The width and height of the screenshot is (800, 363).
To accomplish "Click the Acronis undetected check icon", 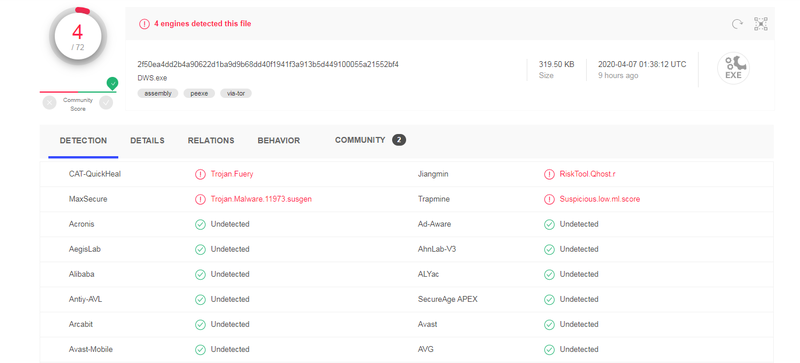I will click(x=200, y=224).
